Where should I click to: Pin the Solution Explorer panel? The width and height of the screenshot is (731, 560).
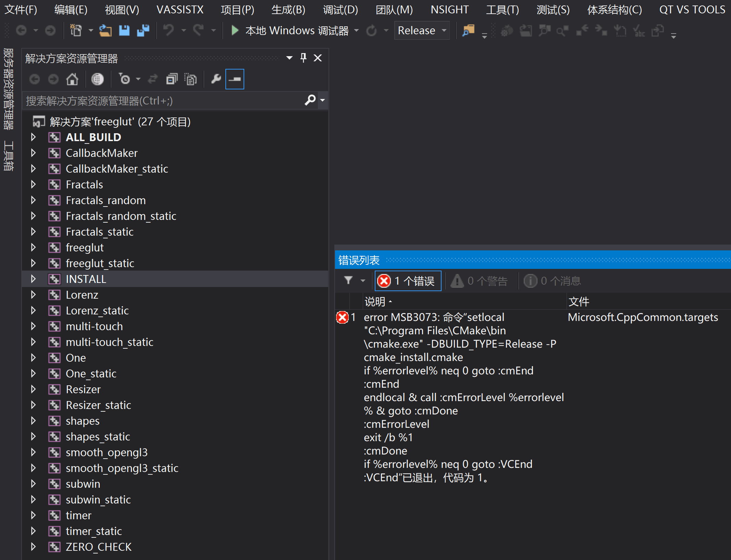303,58
